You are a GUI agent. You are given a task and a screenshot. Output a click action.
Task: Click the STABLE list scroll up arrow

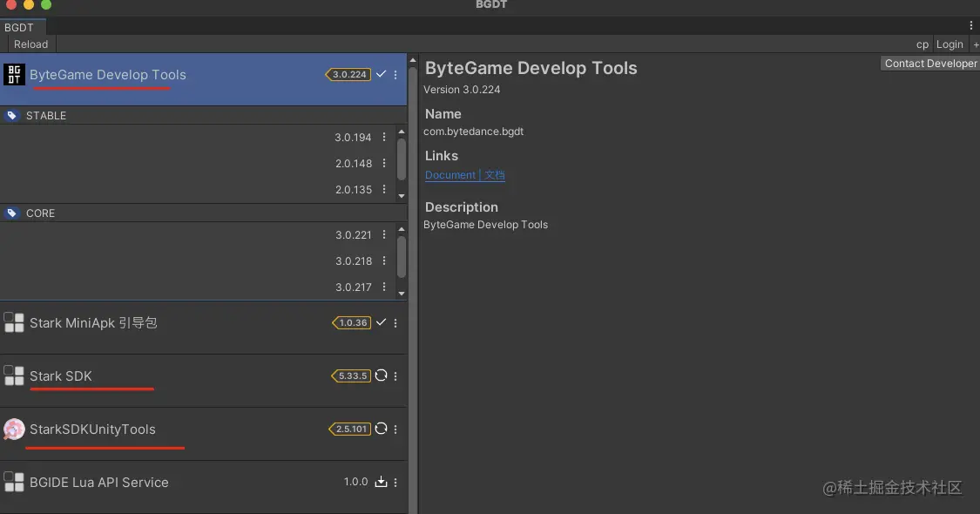[x=402, y=132]
